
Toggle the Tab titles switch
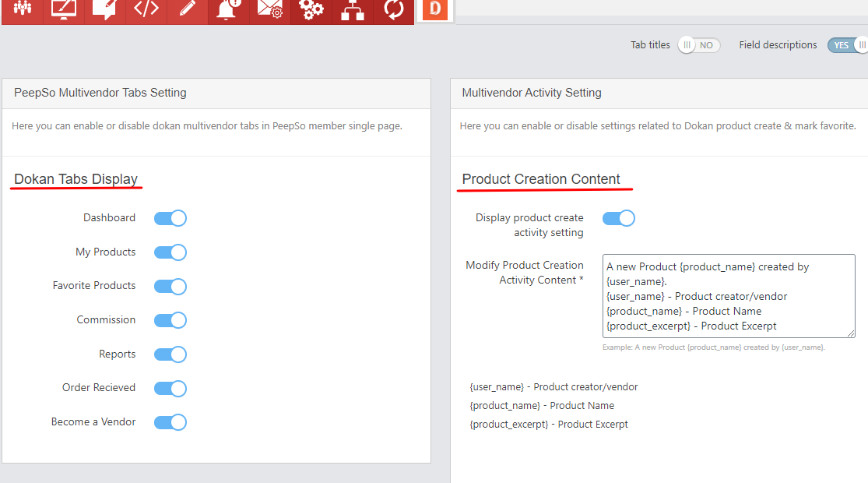tap(698, 45)
